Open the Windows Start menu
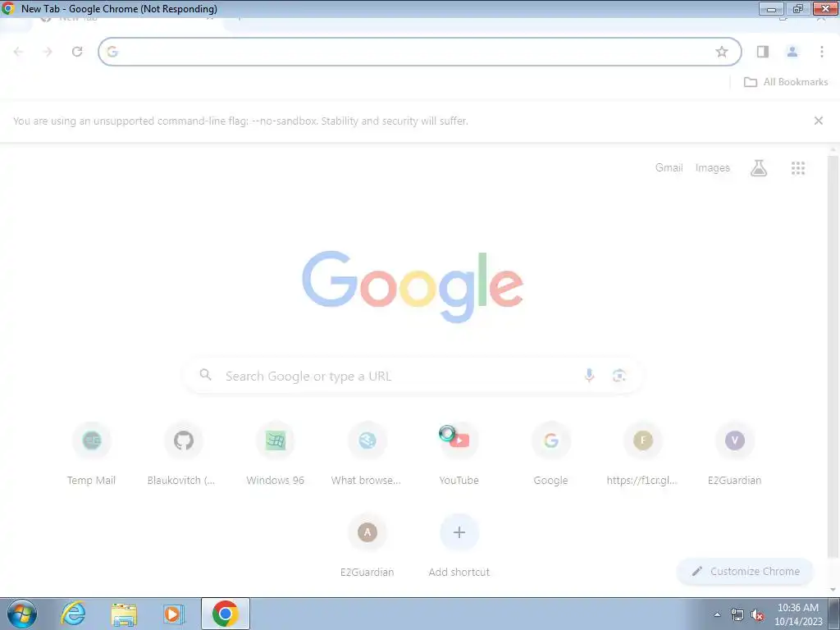Image resolution: width=840 pixels, height=630 pixels. click(x=21, y=614)
